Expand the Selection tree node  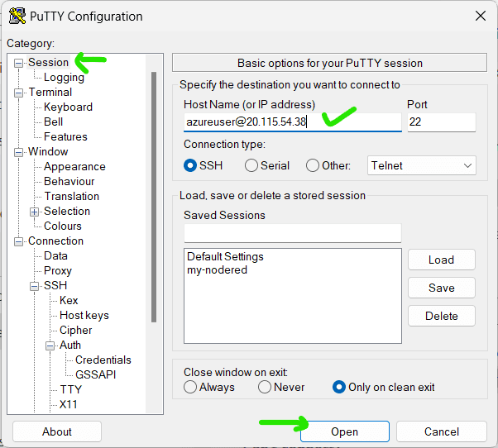34,212
